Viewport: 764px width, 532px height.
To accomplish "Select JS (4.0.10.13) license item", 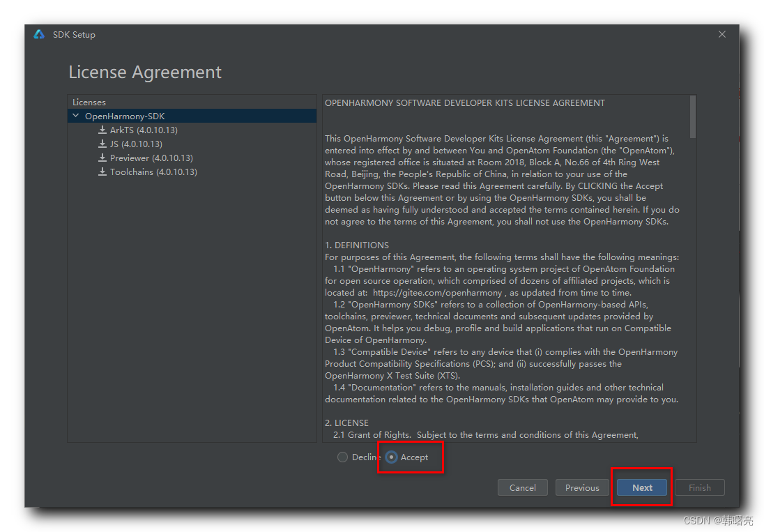I will click(x=136, y=144).
